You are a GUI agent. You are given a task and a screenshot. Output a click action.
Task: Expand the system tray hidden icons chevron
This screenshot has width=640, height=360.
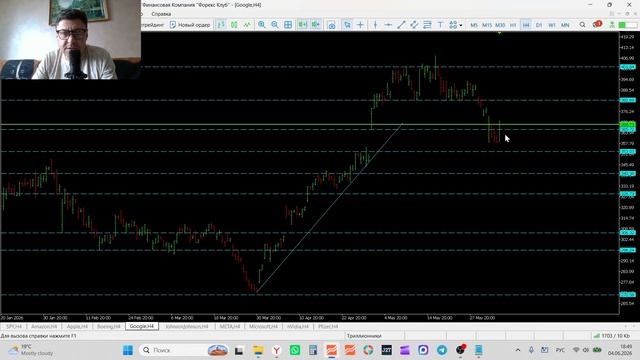pos(518,350)
